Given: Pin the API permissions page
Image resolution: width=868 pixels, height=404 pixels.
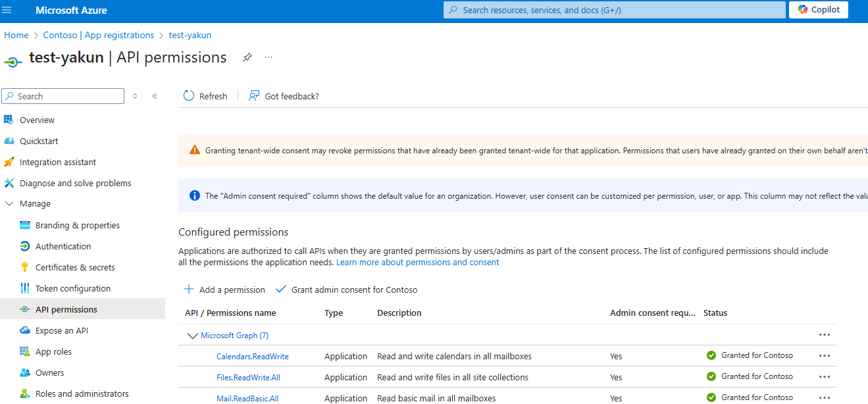Looking at the screenshot, I should [247, 57].
